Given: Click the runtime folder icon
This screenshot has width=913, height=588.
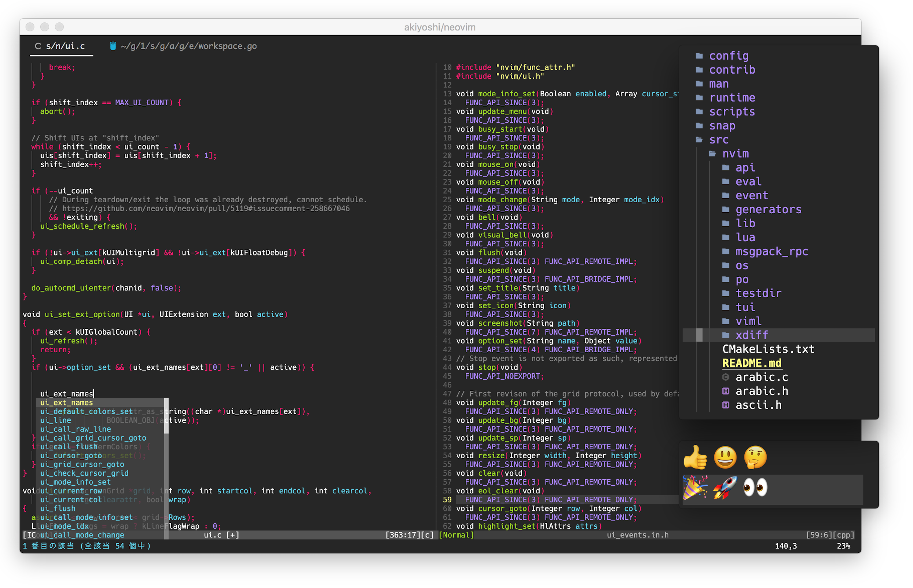Looking at the screenshot, I should click(x=700, y=98).
